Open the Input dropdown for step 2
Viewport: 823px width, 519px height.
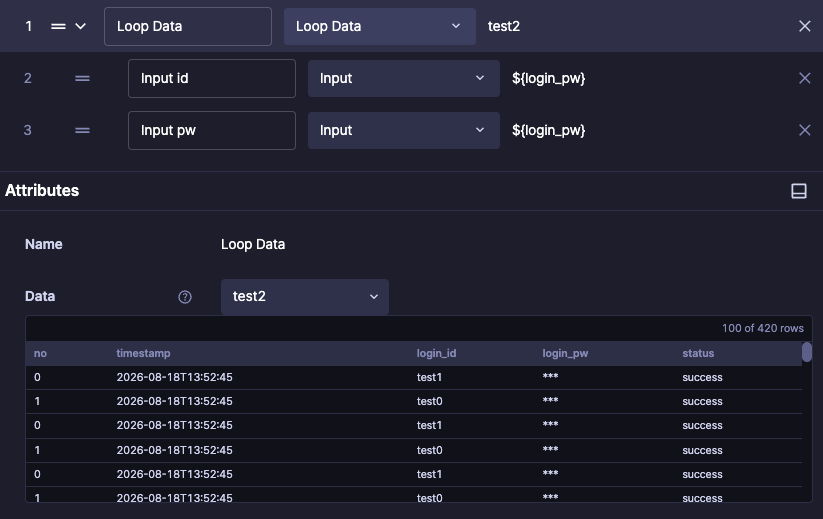point(404,78)
